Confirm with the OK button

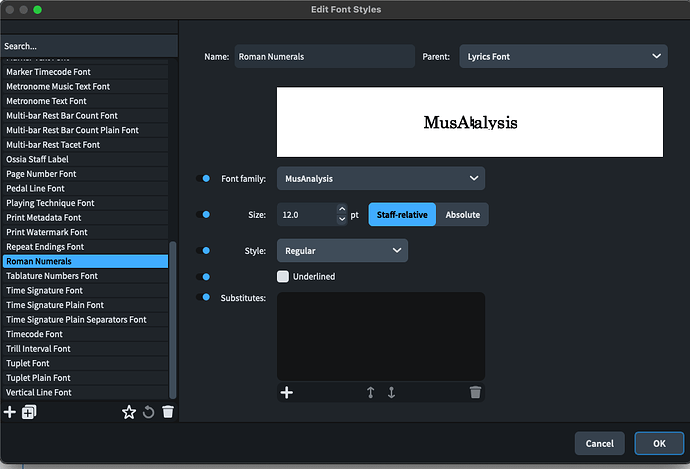(x=659, y=443)
